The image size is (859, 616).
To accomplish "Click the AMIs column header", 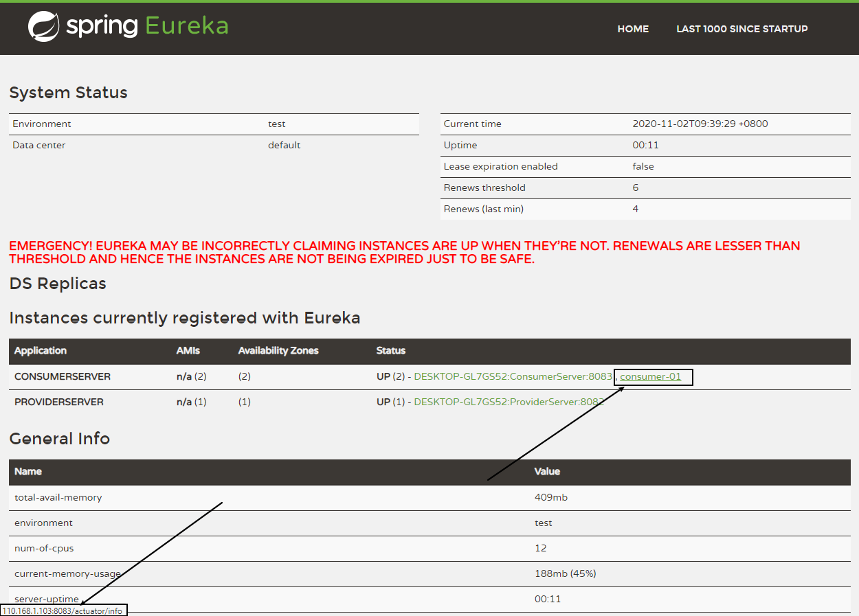I will click(x=188, y=350).
